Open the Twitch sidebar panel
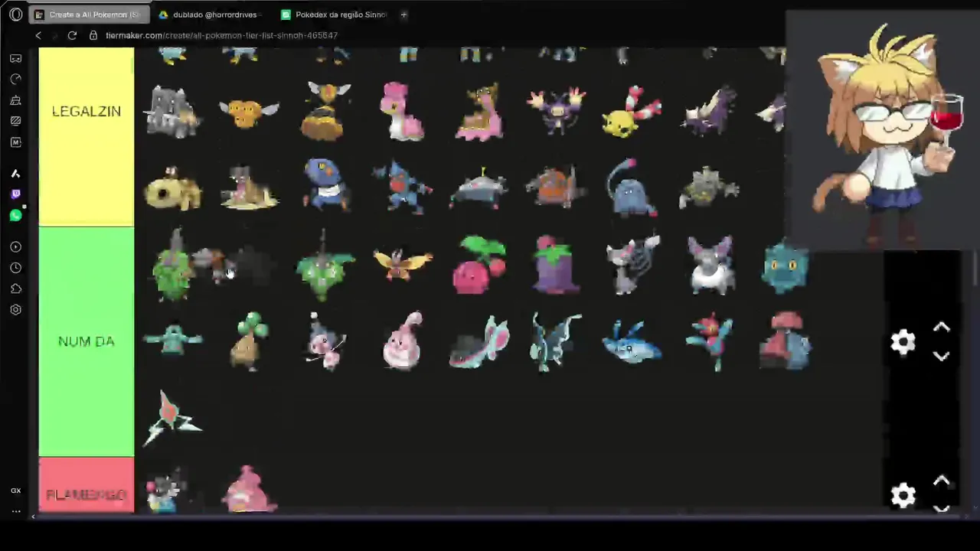 pos(15,194)
